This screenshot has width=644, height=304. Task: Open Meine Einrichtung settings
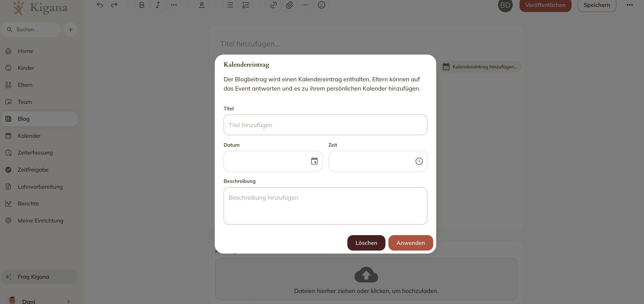click(x=39, y=221)
